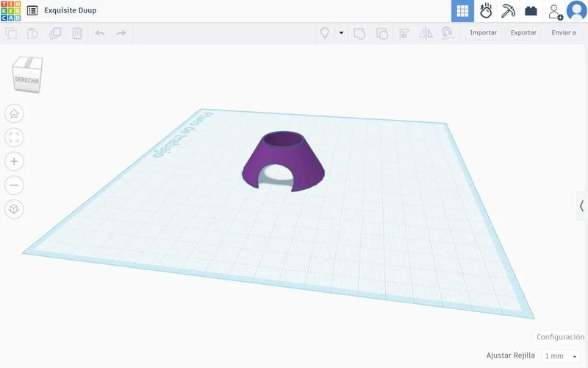The height and width of the screenshot is (368, 588).
Task: Invite collaborators with the add person icon
Action: [x=555, y=11]
